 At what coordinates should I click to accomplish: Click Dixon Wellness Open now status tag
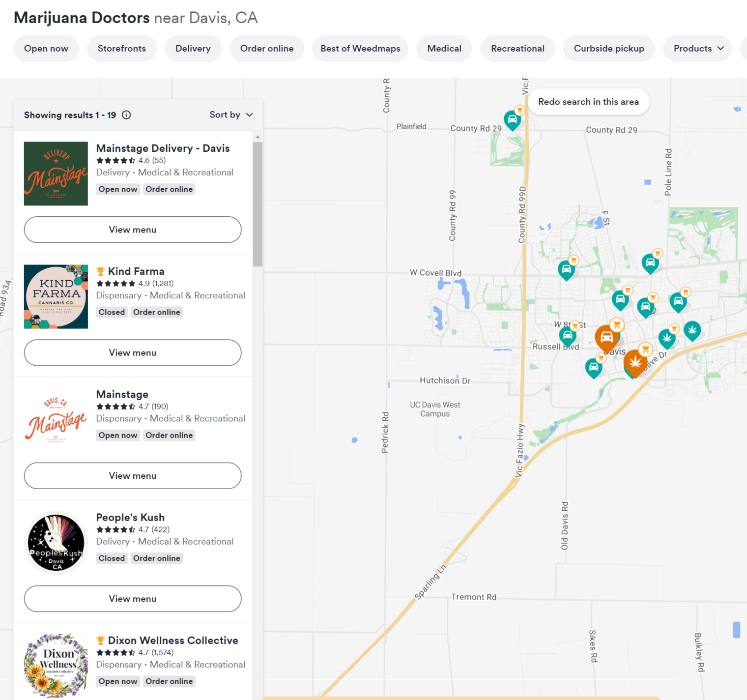(x=118, y=681)
